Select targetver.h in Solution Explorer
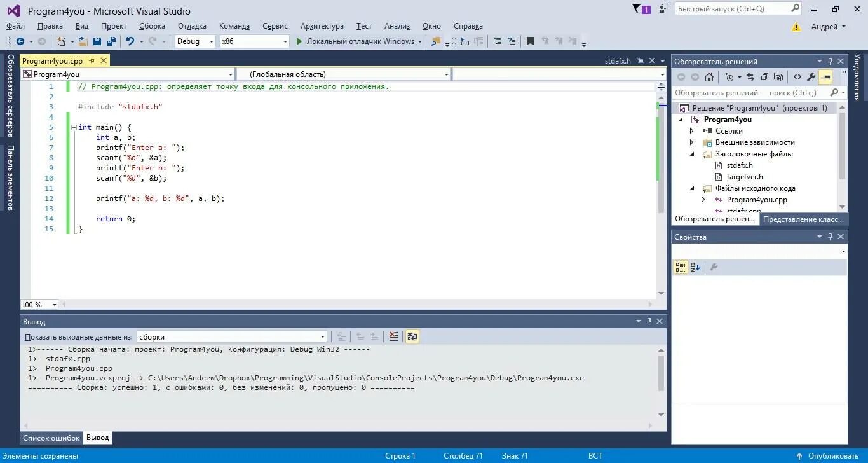The width and height of the screenshot is (868, 463). [x=745, y=177]
